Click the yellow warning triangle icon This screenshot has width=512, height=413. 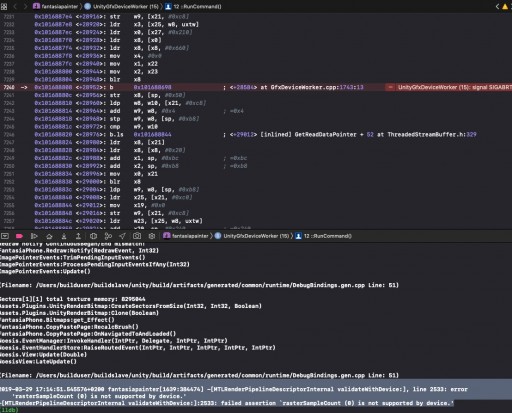pos(505,6)
